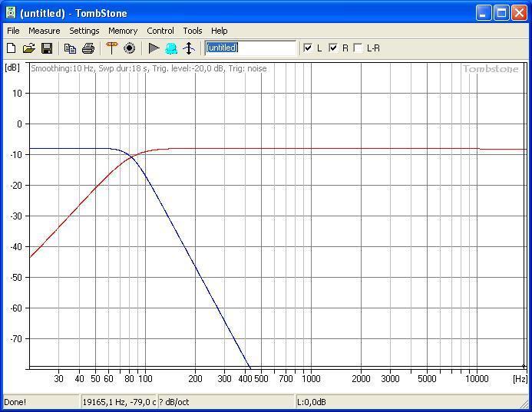Click the smoothing info text on graph
The width and height of the screenshot is (532, 412).
click(x=149, y=68)
